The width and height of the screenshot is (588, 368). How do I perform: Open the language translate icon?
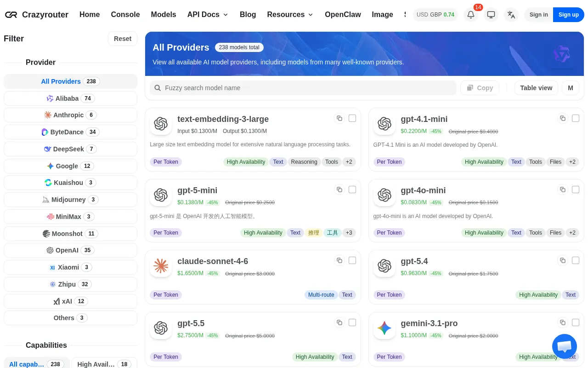[511, 15]
